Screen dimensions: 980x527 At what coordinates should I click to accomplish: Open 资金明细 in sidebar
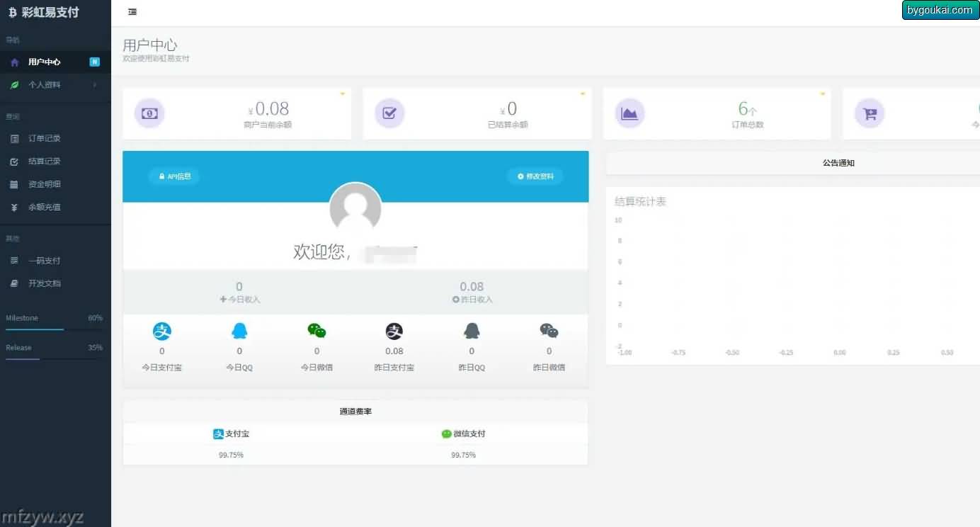pyautogui.click(x=44, y=184)
